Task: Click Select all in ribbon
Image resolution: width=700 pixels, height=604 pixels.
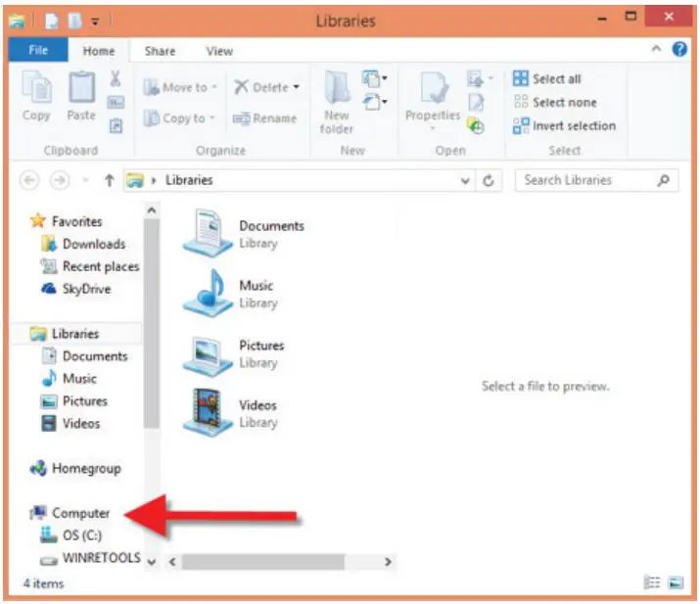Action: click(x=547, y=79)
